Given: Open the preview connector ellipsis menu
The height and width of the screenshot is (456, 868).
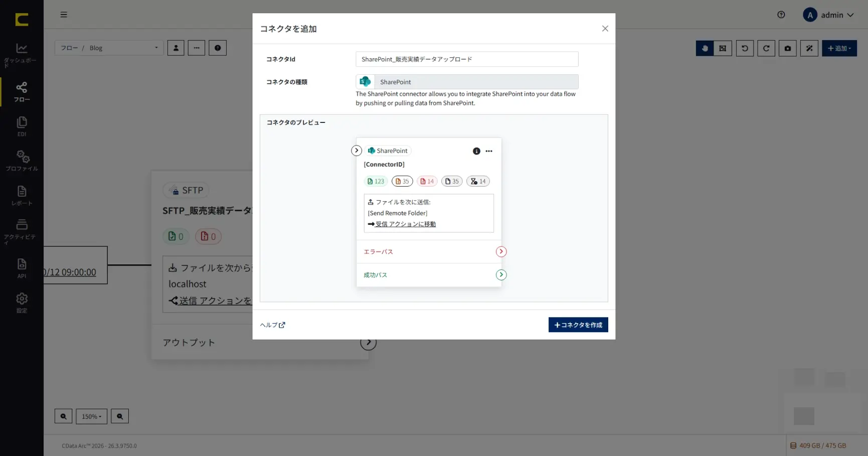Looking at the screenshot, I should click(x=489, y=151).
